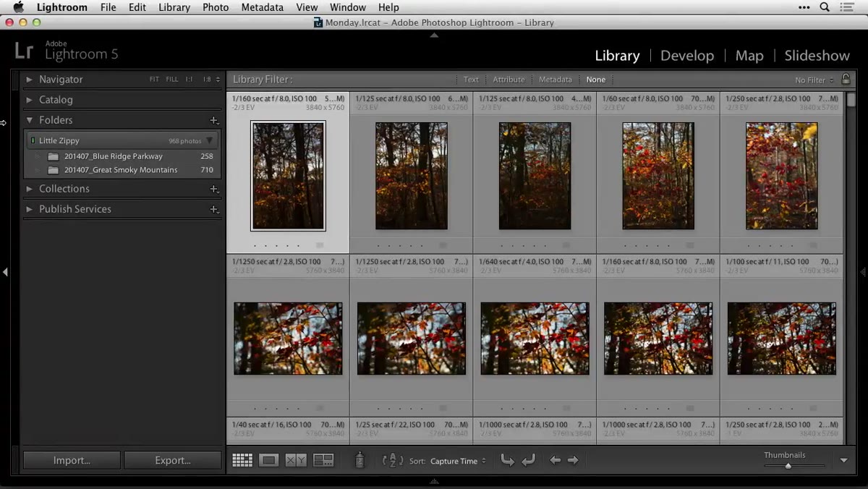Click the Lr Lightroom 5 identity plate
This screenshot has width=868, height=489.
click(x=66, y=51)
